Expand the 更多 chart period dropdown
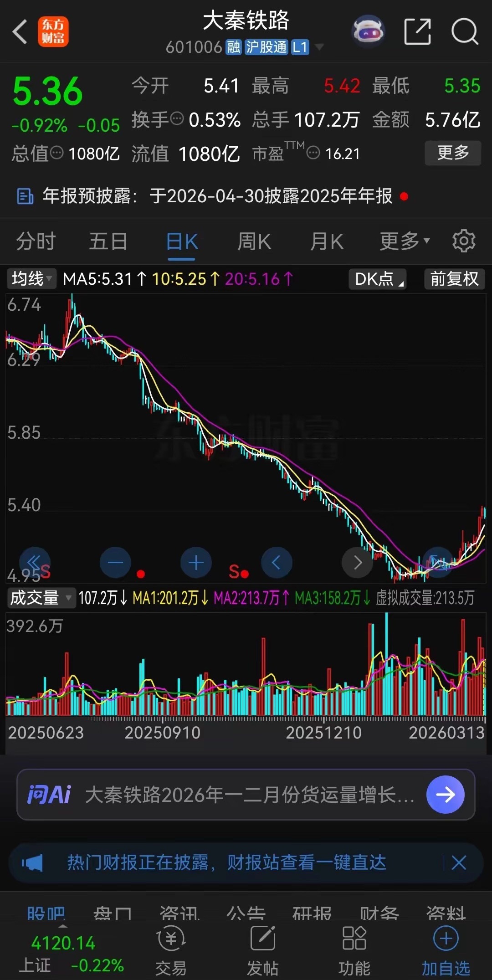Viewport: 492px width, 980px height. click(x=405, y=241)
